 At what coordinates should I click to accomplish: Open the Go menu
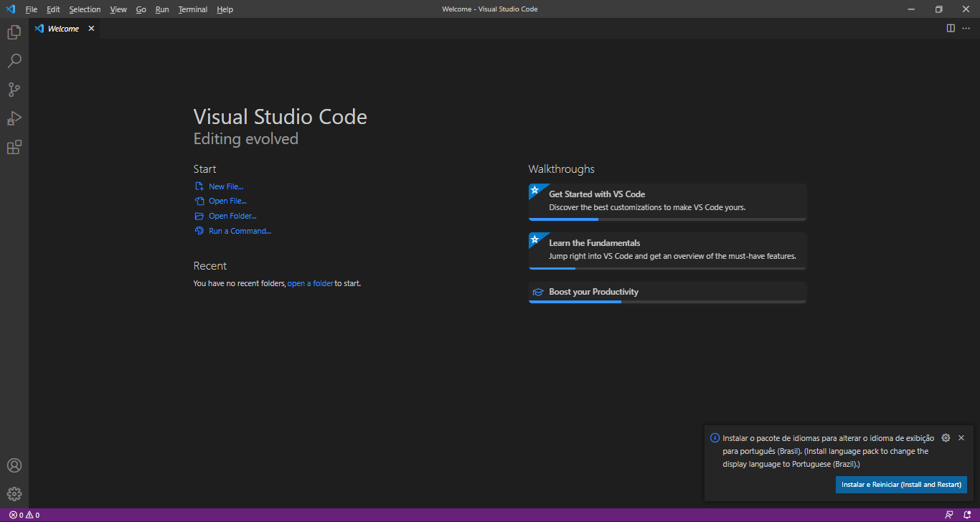141,9
